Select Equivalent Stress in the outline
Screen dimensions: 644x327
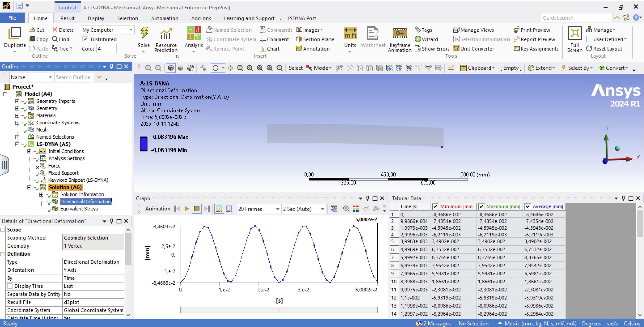pos(79,208)
